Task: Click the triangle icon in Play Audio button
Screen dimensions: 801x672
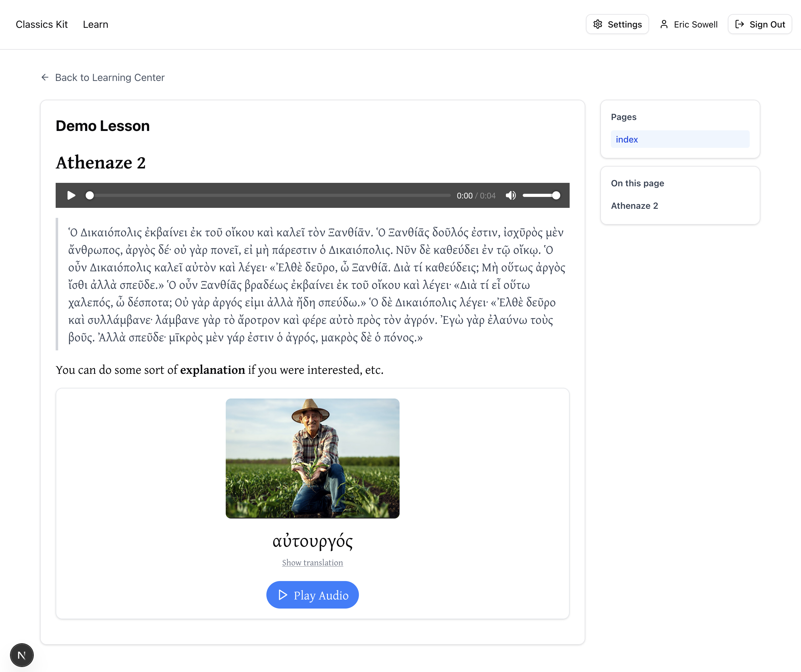Action: tap(283, 595)
